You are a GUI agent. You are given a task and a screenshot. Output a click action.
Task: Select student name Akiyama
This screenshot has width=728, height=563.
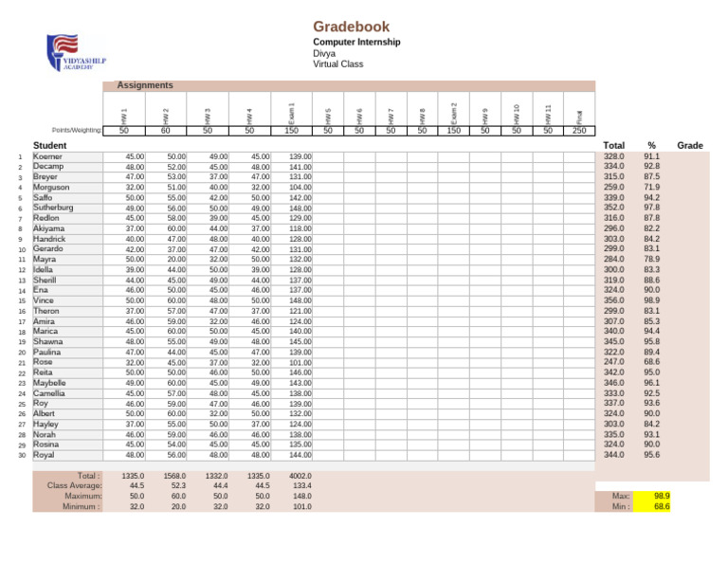48,228
